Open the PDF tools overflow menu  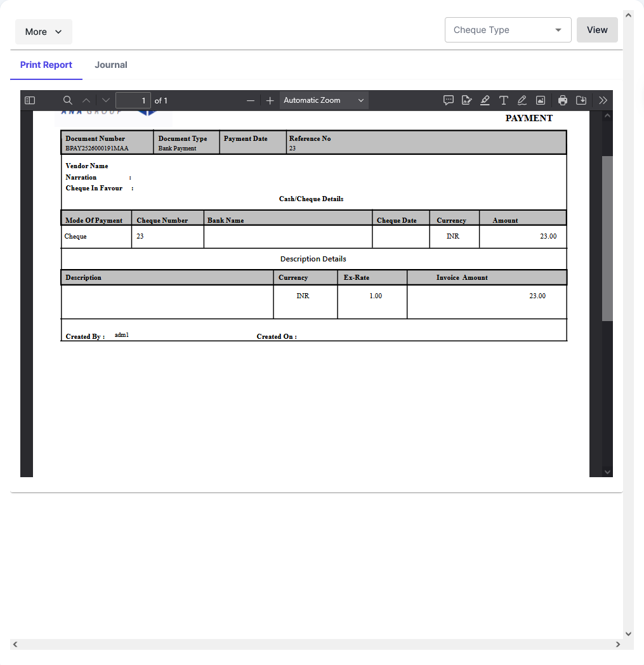click(x=603, y=100)
